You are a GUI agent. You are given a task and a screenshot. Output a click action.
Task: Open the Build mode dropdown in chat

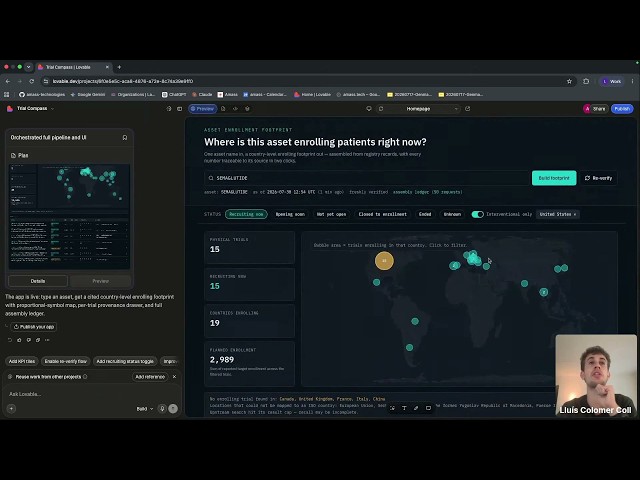(144, 409)
